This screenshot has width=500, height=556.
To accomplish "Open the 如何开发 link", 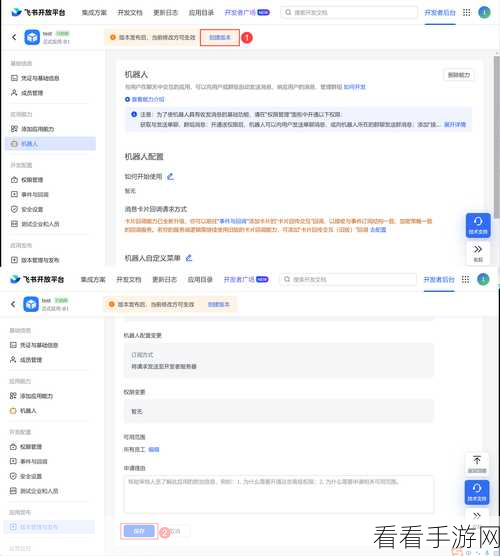I will coord(355,87).
